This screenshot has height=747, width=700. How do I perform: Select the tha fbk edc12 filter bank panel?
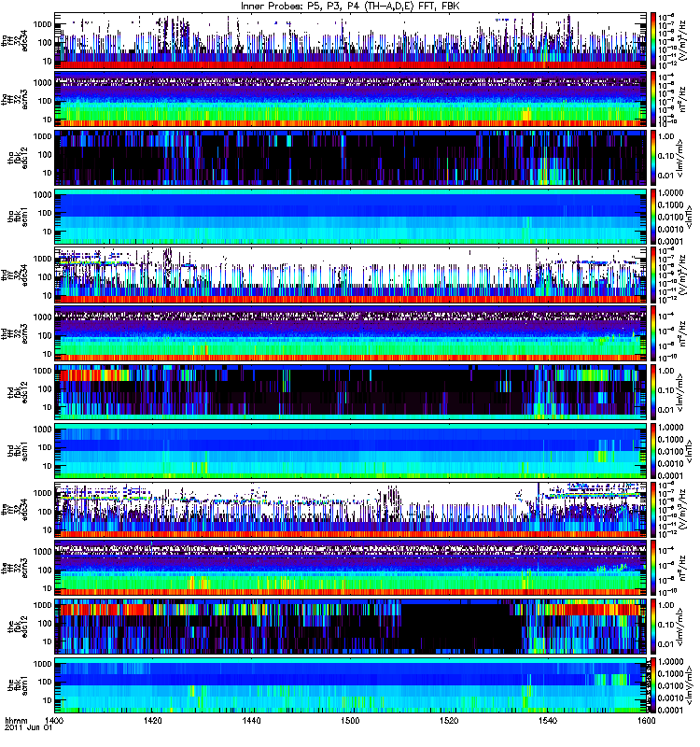351,158
